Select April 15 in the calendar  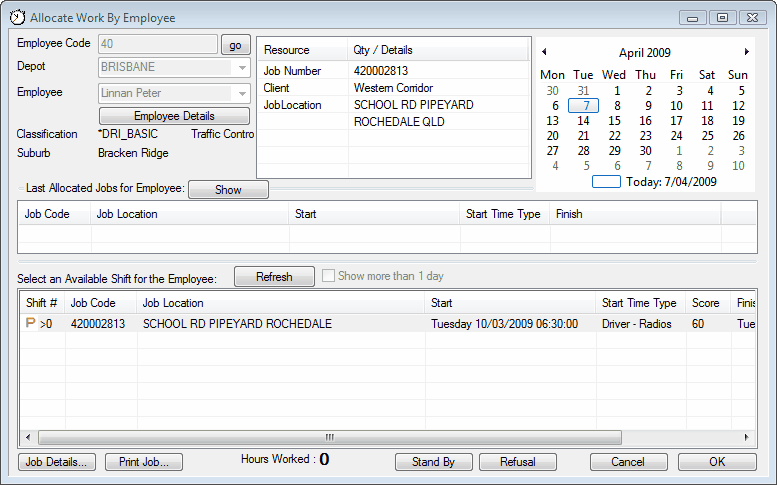[614, 121]
